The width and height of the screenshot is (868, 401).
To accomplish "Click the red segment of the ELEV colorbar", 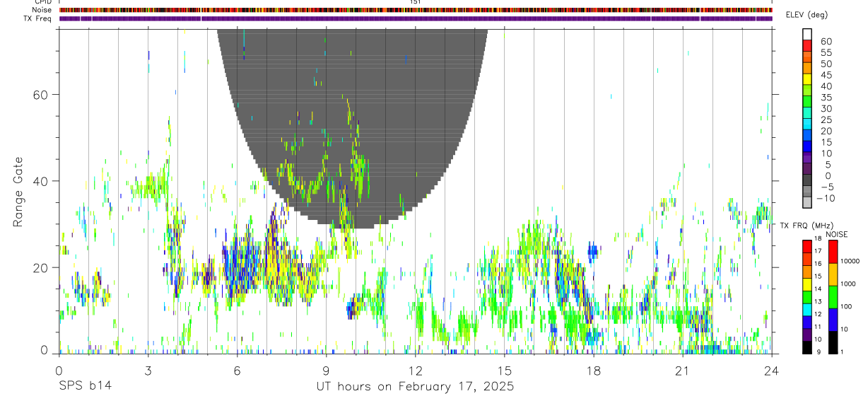I will click(807, 45).
